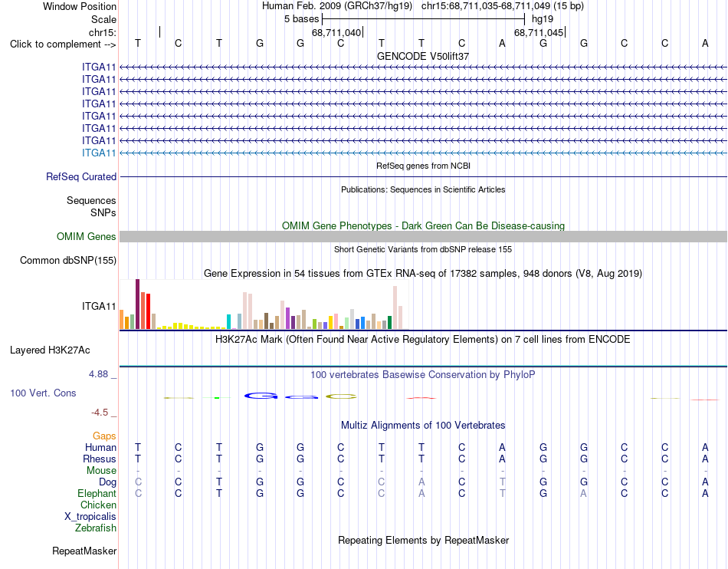Click the ITGA11 label beside the GTEx chart
The image size is (728, 569).
(99, 306)
